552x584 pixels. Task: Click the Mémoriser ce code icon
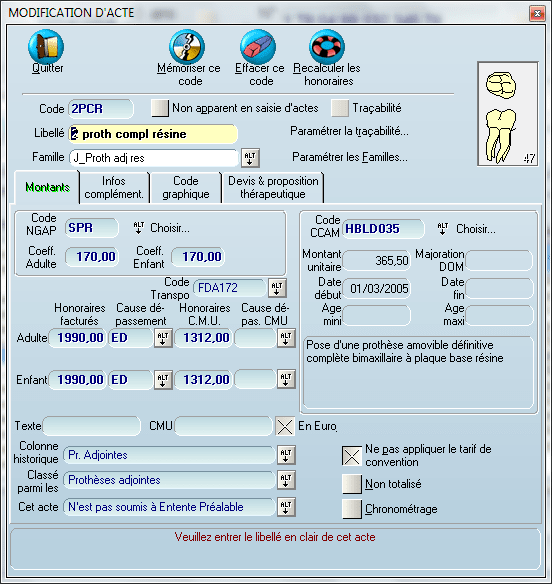tap(187, 47)
